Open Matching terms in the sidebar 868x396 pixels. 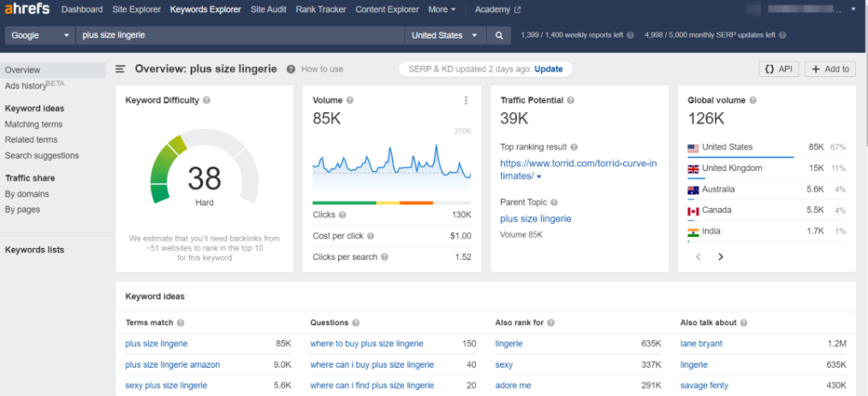pyautogui.click(x=33, y=124)
